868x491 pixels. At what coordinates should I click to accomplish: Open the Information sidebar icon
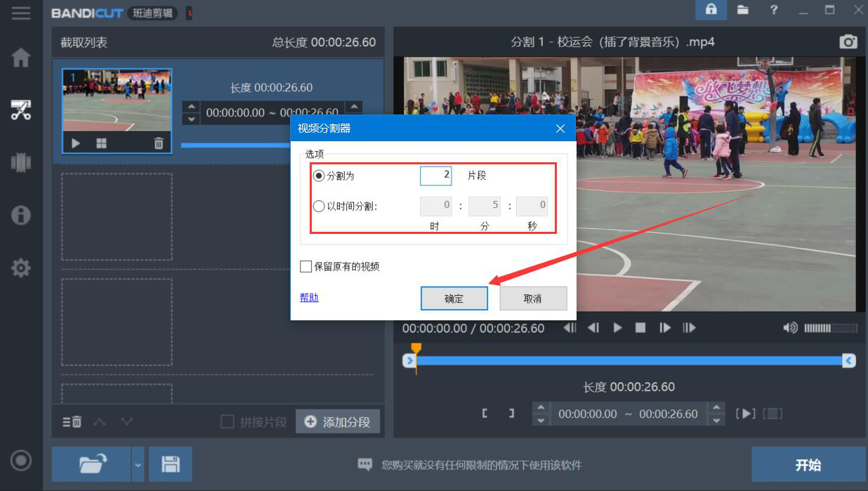click(21, 214)
